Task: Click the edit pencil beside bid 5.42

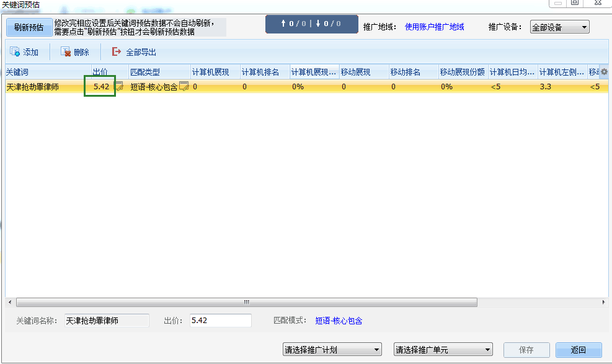Action: (x=120, y=87)
